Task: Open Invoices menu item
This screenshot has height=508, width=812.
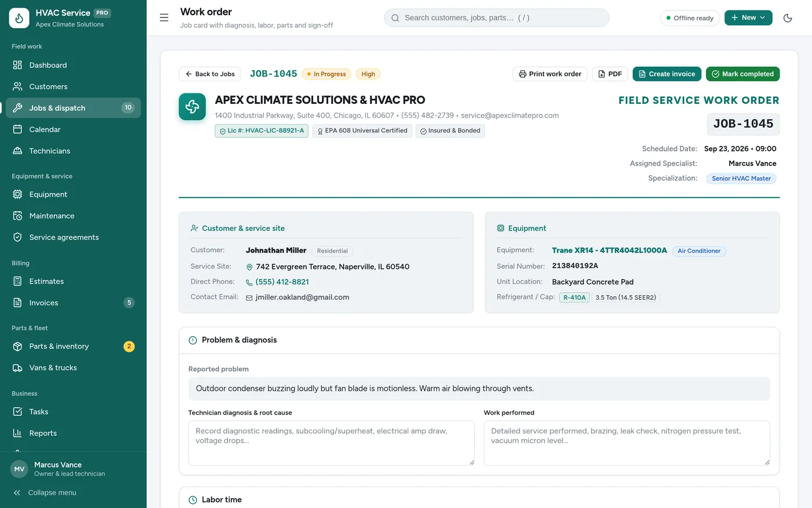Action: tap(73, 303)
